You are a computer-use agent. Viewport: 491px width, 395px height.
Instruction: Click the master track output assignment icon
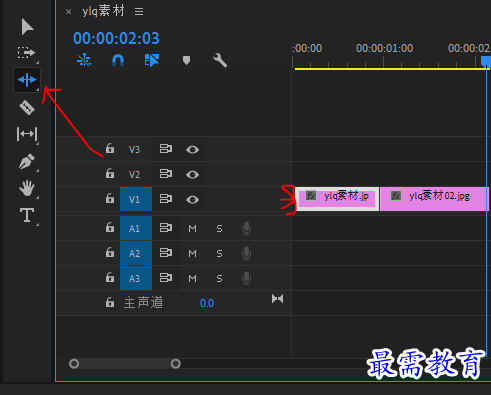coord(277,299)
